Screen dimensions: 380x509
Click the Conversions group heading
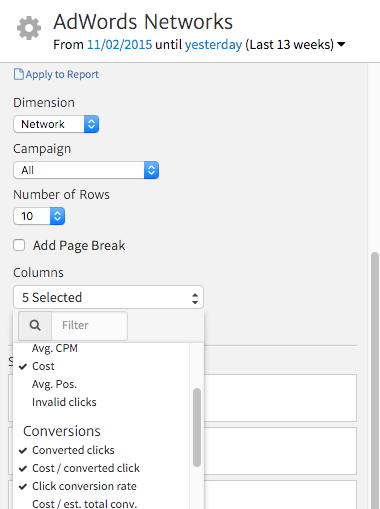(x=62, y=431)
